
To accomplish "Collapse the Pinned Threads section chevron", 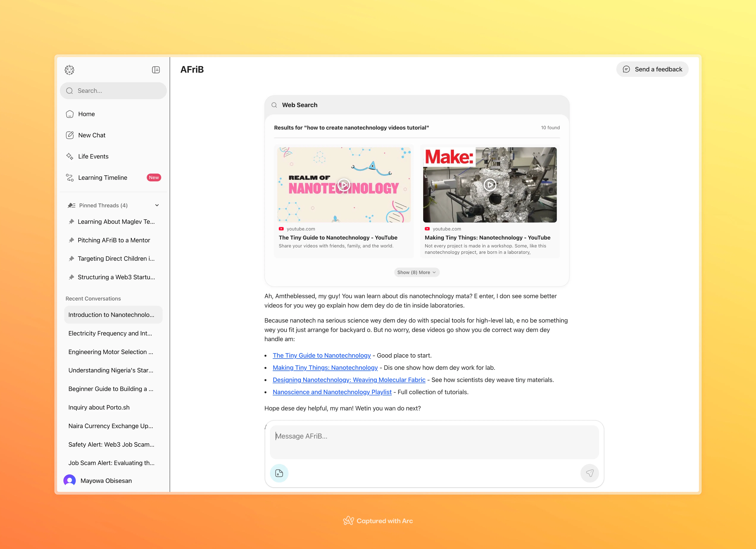I will 157,206.
